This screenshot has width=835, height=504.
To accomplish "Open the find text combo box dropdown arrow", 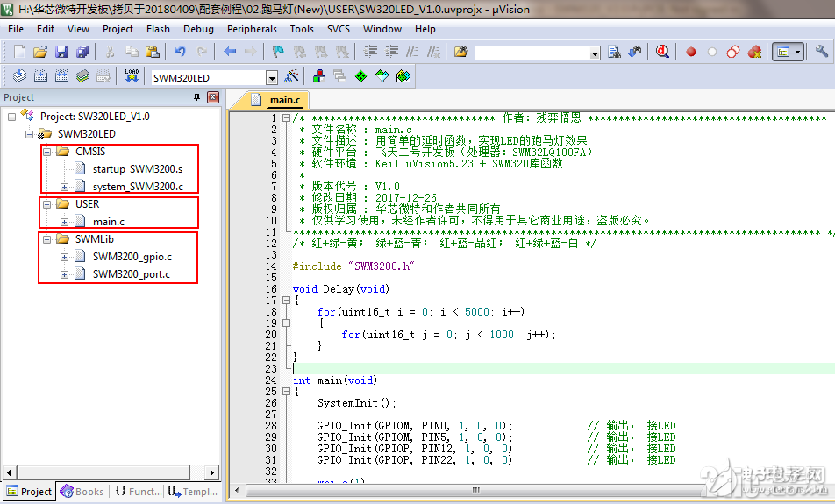I will click(595, 53).
